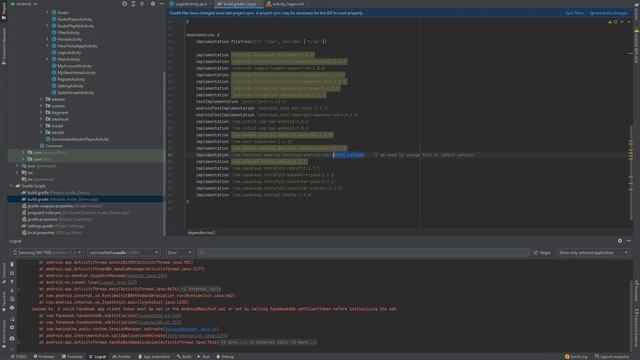The width and height of the screenshot is (640, 360).
Task: Click the build.gradle (Module) file icon in tree
Action: tap(24, 199)
